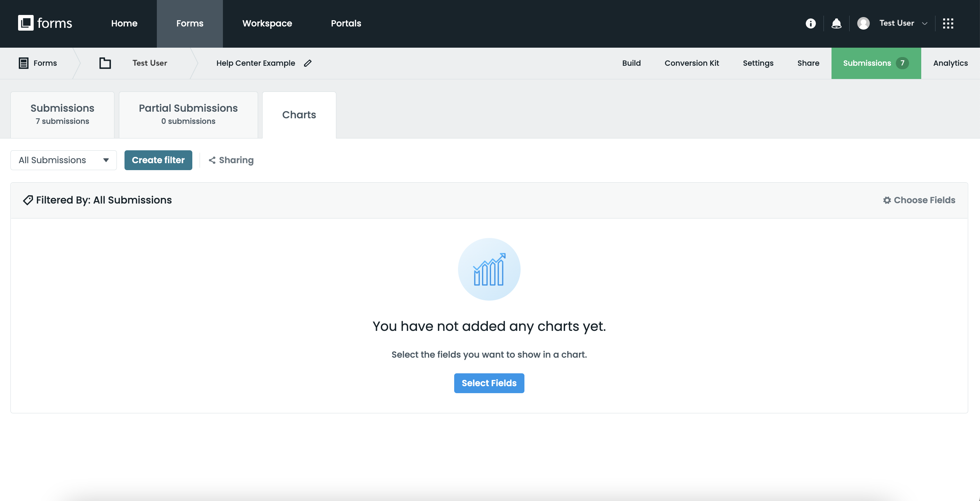980x501 pixels.
Task: Click the user avatar picture
Action: pyautogui.click(x=863, y=24)
